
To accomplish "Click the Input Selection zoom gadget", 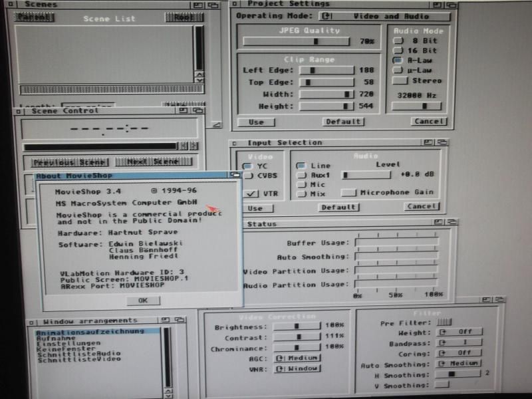I will [428, 142].
